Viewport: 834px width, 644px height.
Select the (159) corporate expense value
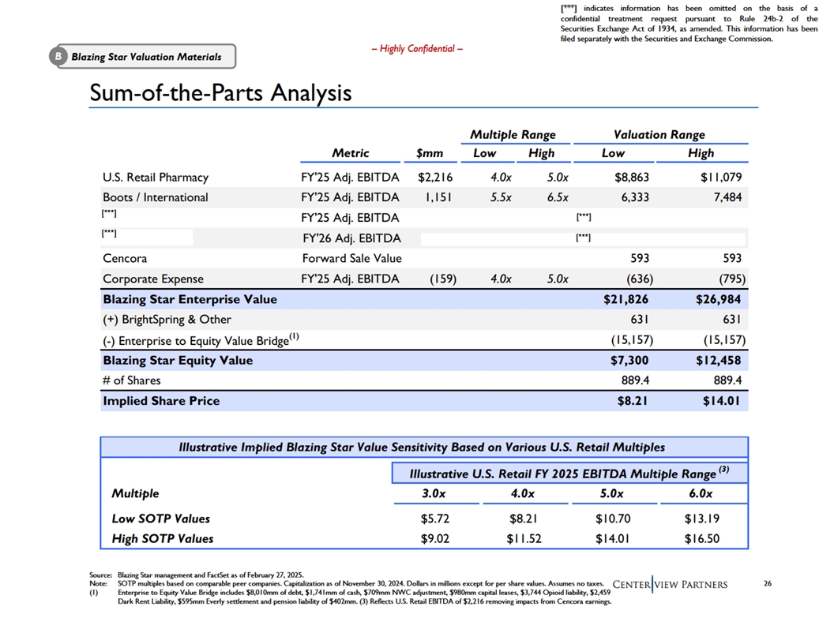coord(443,279)
